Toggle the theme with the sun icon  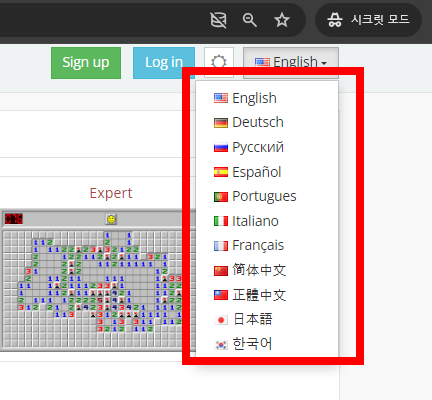pyautogui.click(x=219, y=62)
